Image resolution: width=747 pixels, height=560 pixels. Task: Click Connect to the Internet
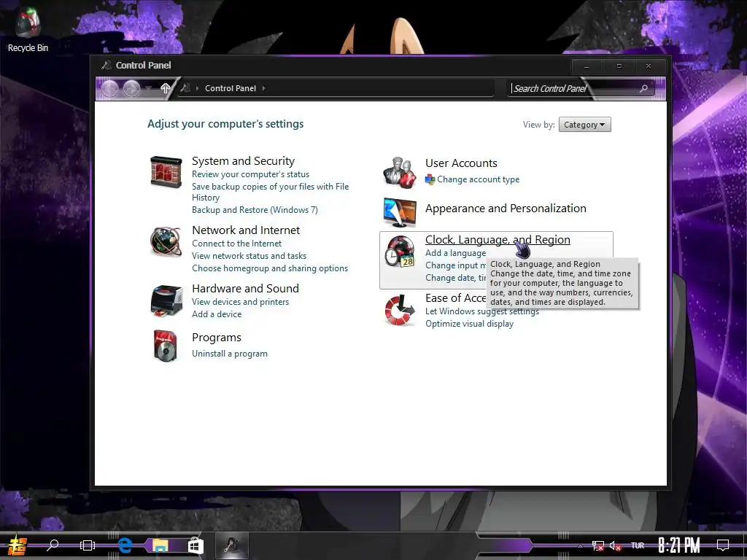coord(237,244)
